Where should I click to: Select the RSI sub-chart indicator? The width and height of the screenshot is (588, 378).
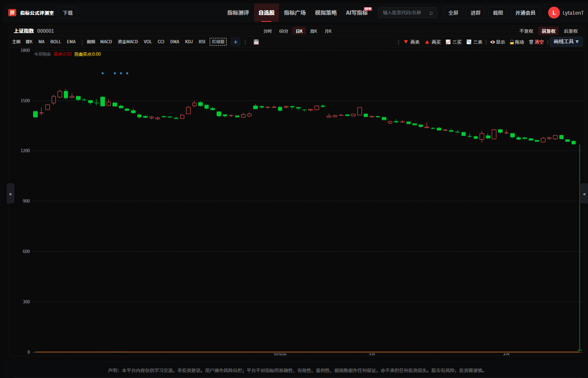pos(202,42)
